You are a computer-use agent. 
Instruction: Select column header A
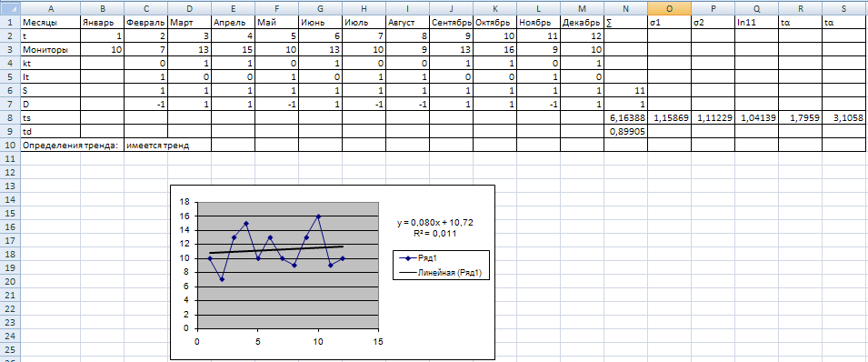pos(50,9)
